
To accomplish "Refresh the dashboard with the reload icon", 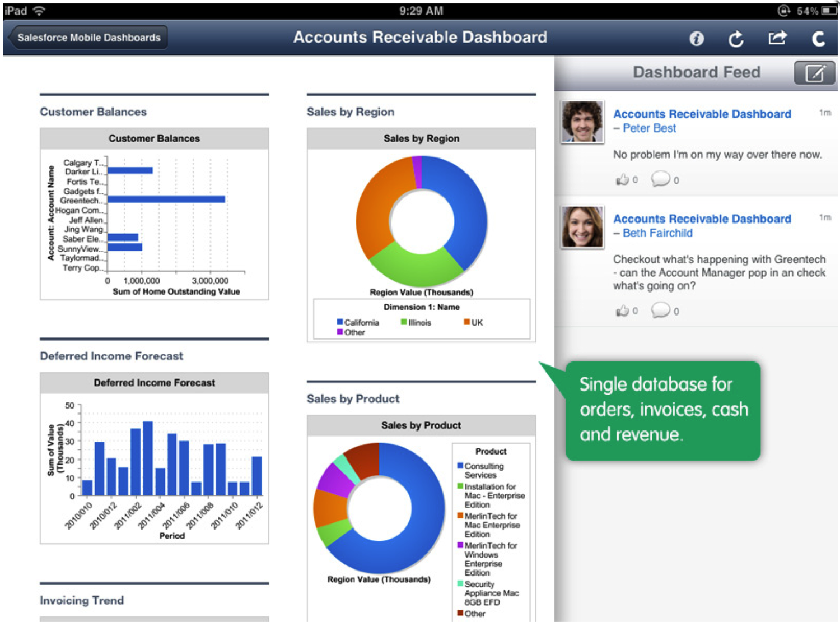I will coord(736,39).
